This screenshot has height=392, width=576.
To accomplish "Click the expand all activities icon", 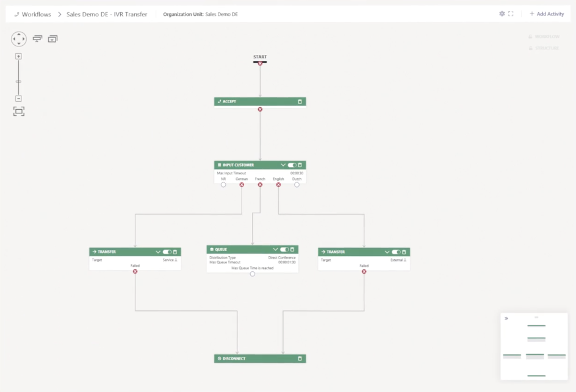I will pos(52,39).
